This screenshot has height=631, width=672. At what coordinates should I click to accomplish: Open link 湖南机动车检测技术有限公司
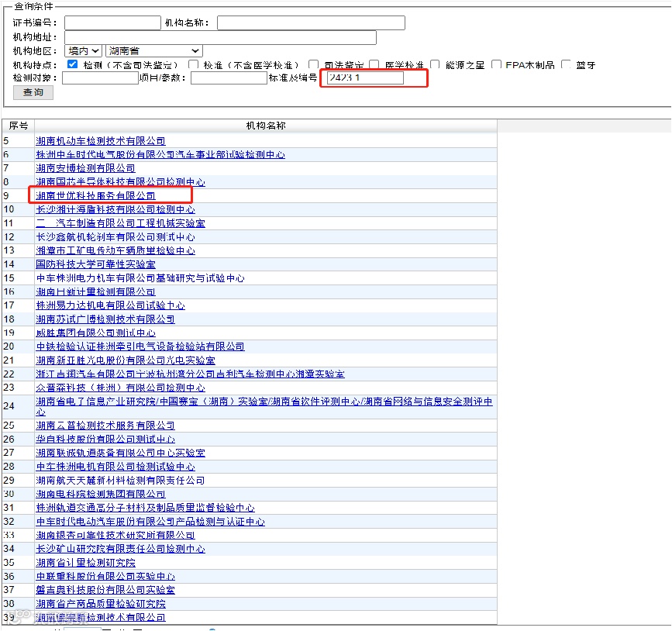pos(101,141)
